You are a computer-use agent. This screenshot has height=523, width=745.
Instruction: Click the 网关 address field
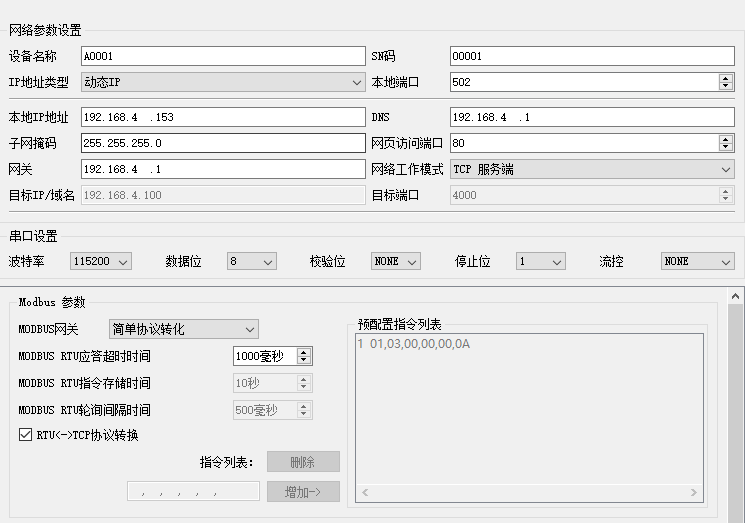click(x=222, y=170)
